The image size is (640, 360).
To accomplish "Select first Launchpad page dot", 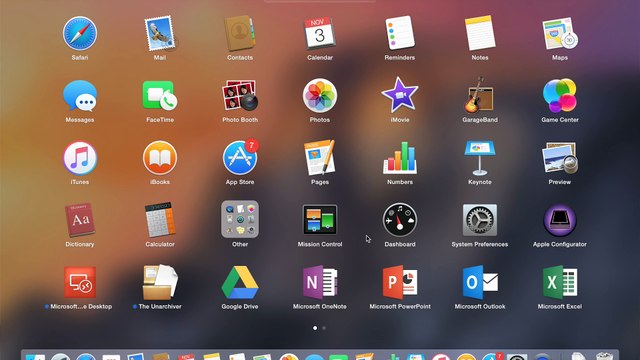I will click(x=315, y=328).
